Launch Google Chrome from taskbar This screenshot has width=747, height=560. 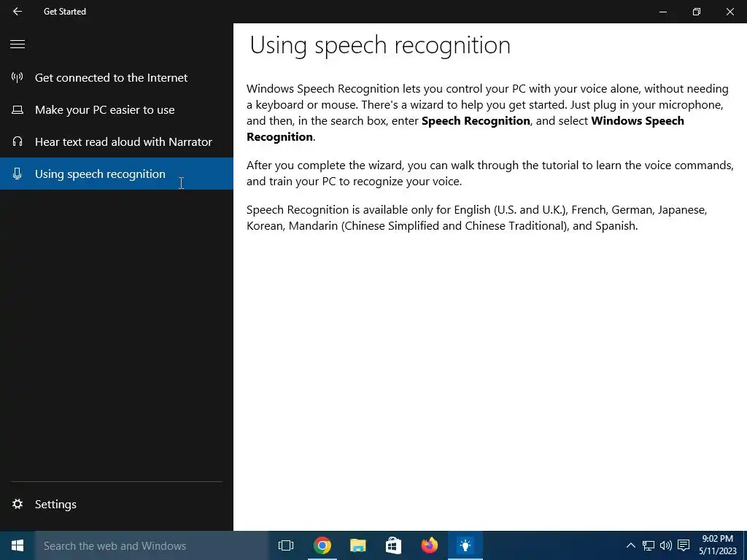[x=322, y=545]
